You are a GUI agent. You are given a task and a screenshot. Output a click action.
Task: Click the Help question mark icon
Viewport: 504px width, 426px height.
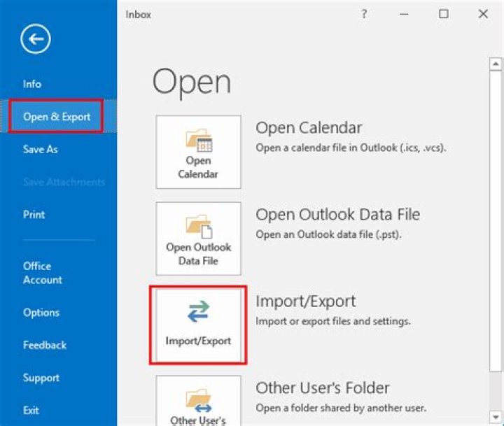(364, 14)
